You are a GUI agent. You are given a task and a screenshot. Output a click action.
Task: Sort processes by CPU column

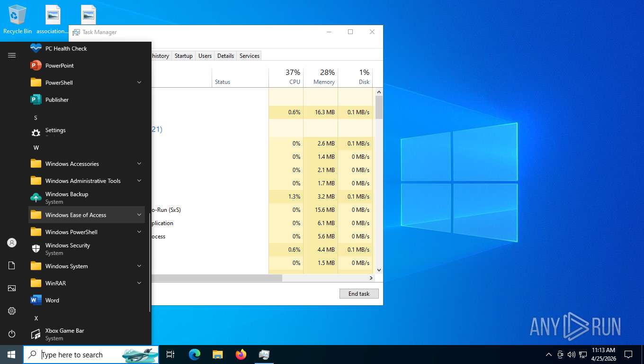point(286,78)
